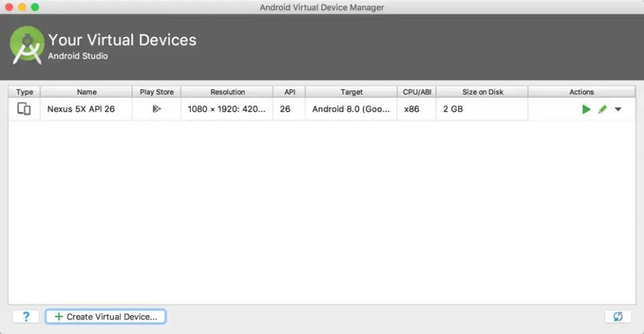This screenshot has width=644, height=334.
Task: Click the Size on Disk column header
Action: pos(482,92)
